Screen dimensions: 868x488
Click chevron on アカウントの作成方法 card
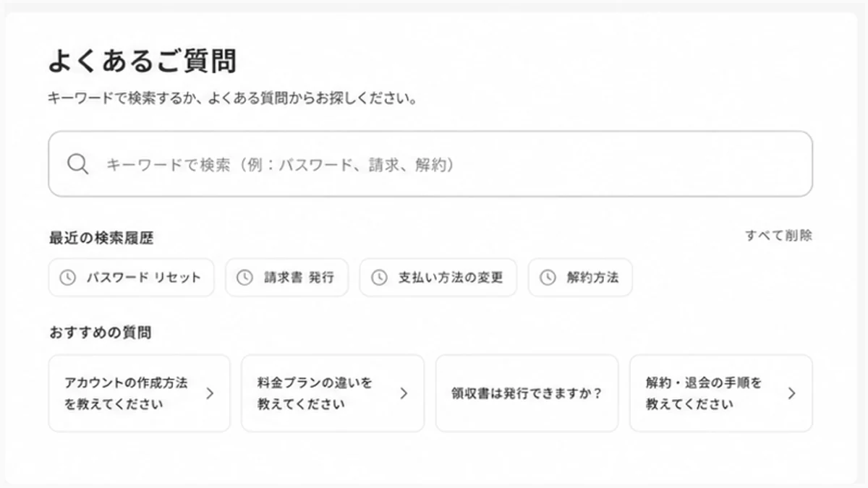click(210, 393)
